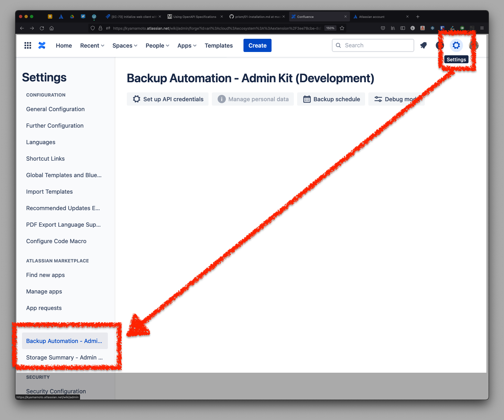This screenshot has height=420, width=504.
Task: Click Set up API credentials button
Action: pos(168,99)
